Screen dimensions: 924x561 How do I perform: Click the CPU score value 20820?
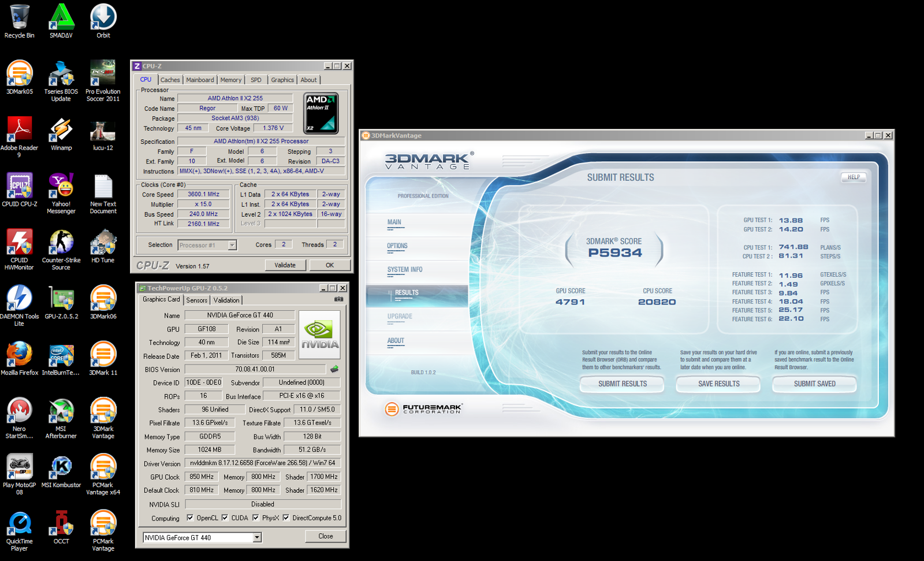(x=657, y=302)
